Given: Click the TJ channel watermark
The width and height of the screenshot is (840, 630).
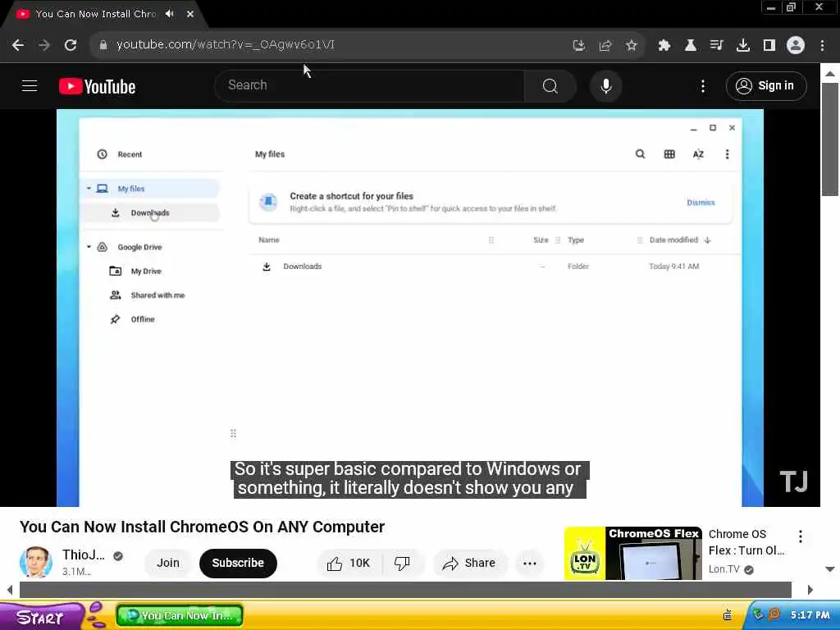Looking at the screenshot, I should coord(793,481).
